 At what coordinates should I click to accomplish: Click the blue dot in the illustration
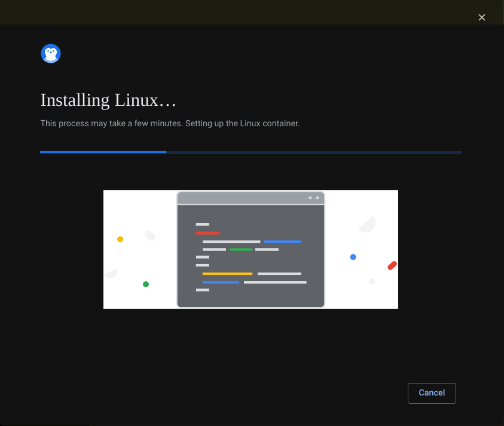pyautogui.click(x=353, y=257)
